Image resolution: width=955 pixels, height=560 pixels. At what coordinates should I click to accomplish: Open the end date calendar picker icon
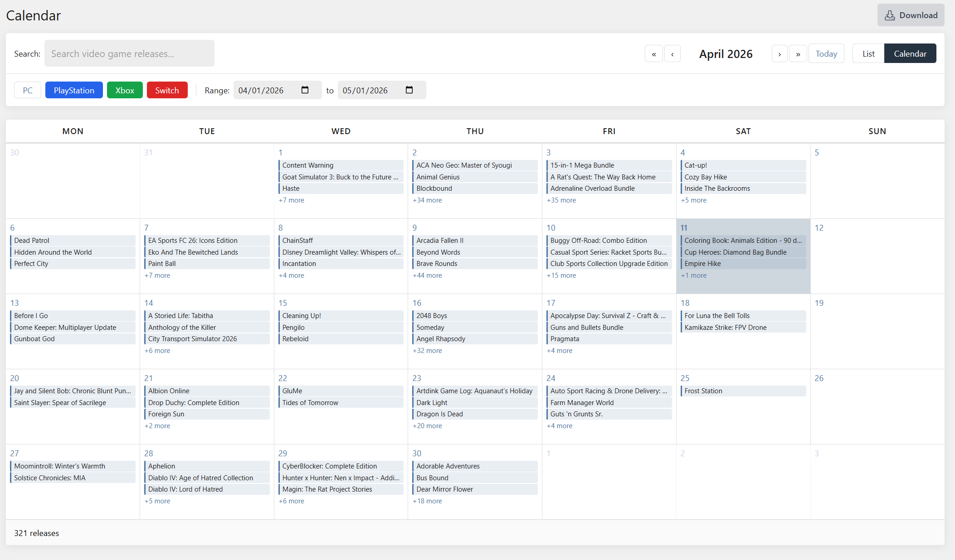click(409, 90)
